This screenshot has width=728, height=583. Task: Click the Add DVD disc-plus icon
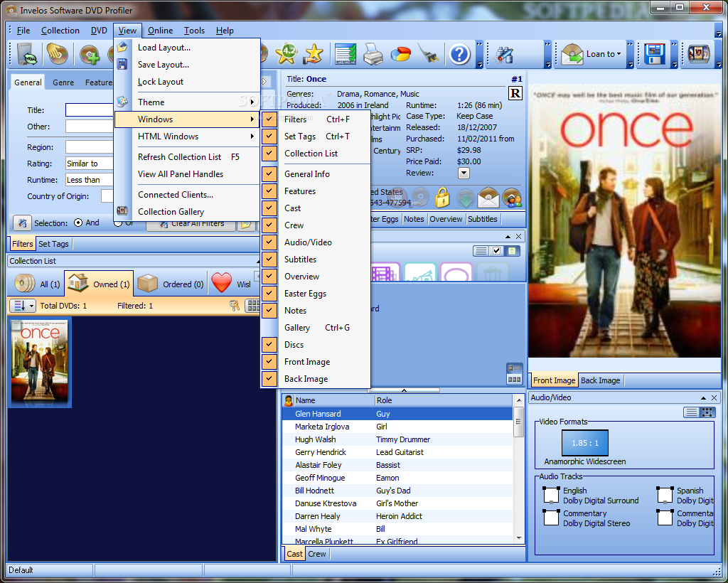[x=90, y=55]
